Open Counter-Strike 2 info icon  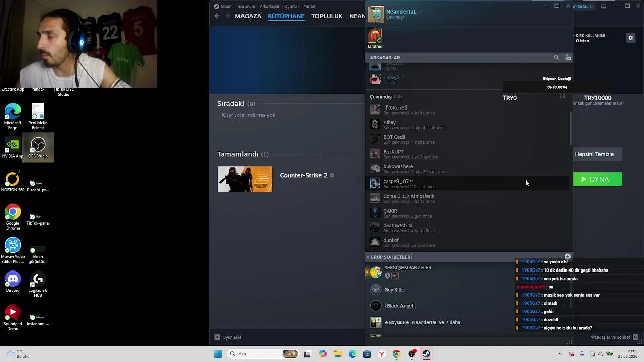tap(332, 175)
